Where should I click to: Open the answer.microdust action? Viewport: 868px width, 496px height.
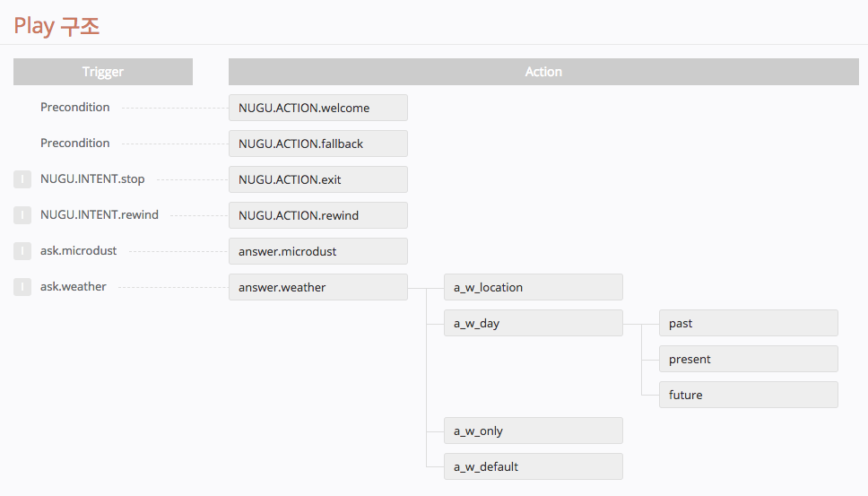click(x=317, y=251)
